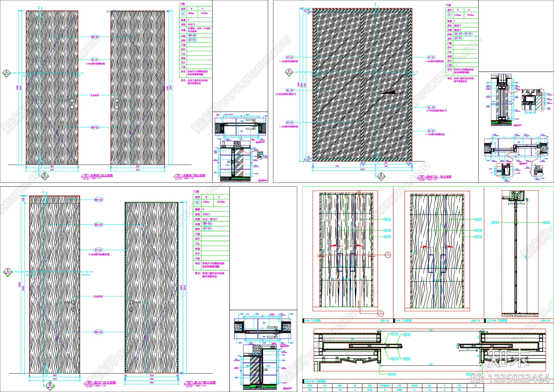Click the 2410 height dimension
554x392 pixels.
(185, 288)
